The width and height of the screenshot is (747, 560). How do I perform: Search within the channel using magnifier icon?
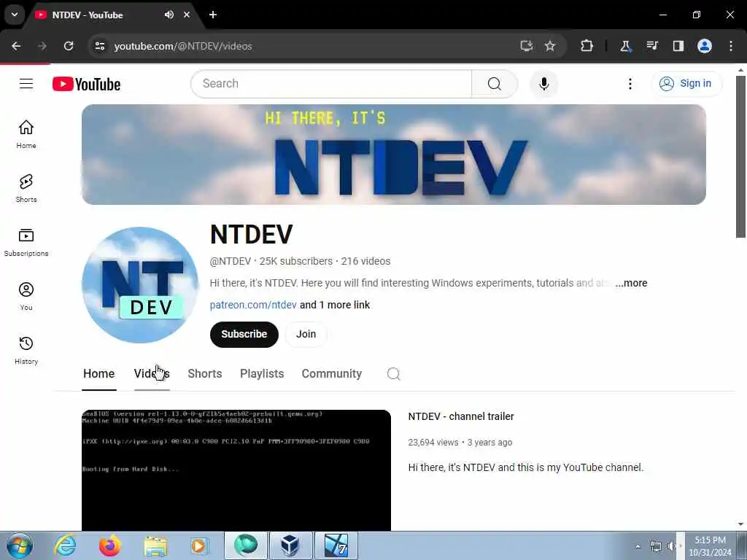pyautogui.click(x=393, y=374)
